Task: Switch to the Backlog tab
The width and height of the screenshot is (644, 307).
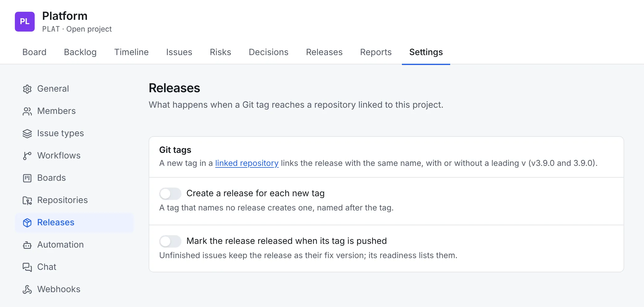Action: (80, 52)
